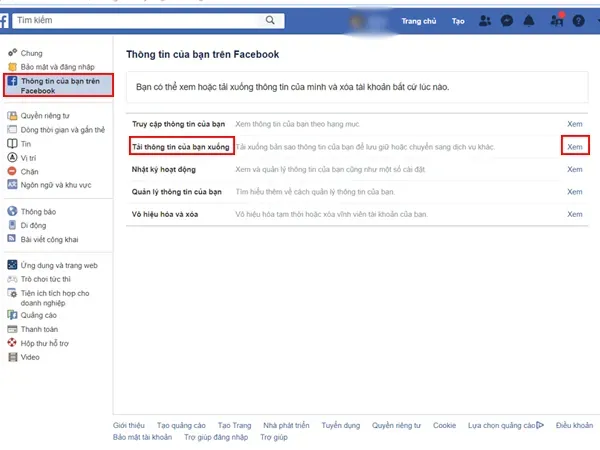Click the friend-suggestions icon with red badge
This screenshot has width=600, height=450.
coord(557,20)
